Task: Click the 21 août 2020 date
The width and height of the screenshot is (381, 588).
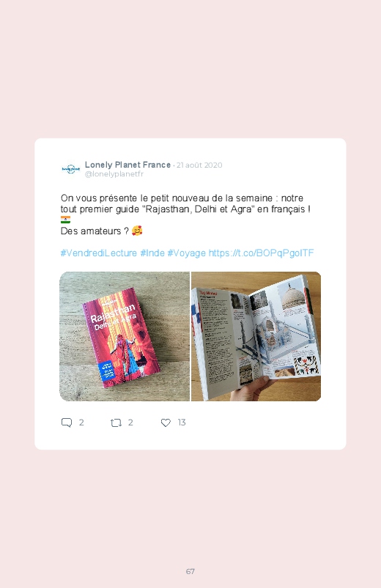Action: pyautogui.click(x=199, y=165)
